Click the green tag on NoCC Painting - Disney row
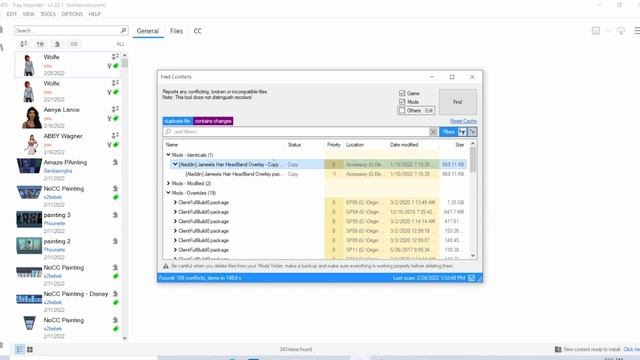640x360 pixels. (x=116, y=302)
